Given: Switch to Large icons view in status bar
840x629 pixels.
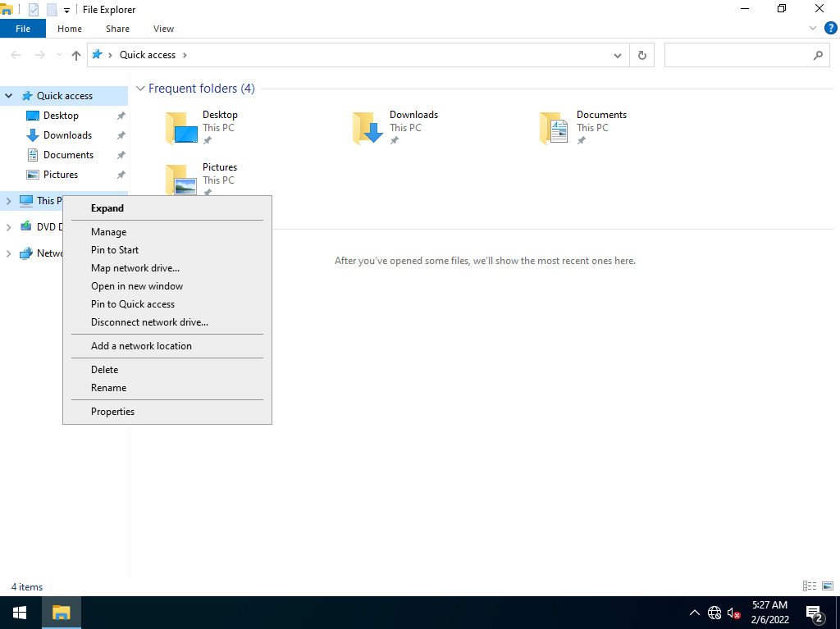Looking at the screenshot, I should click(x=828, y=586).
